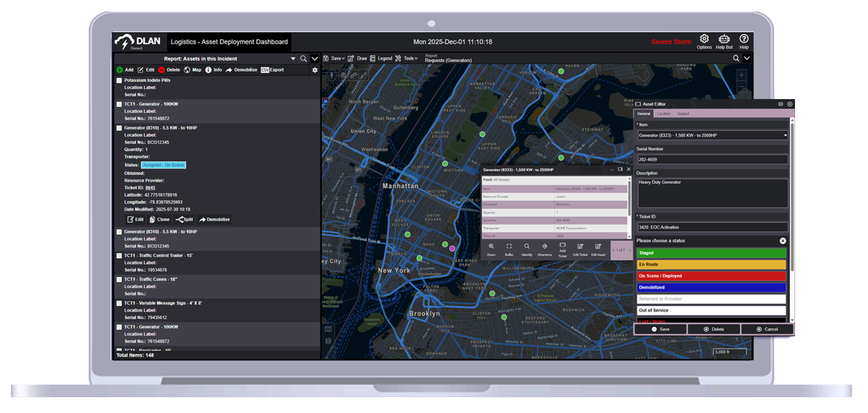868x413 pixels.
Task: Select the TCT1 - Variable Message Sign checkbox
Action: click(119, 304)
